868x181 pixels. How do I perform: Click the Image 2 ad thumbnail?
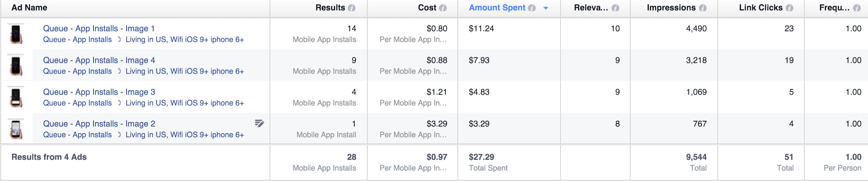click(x=16, y=129)
